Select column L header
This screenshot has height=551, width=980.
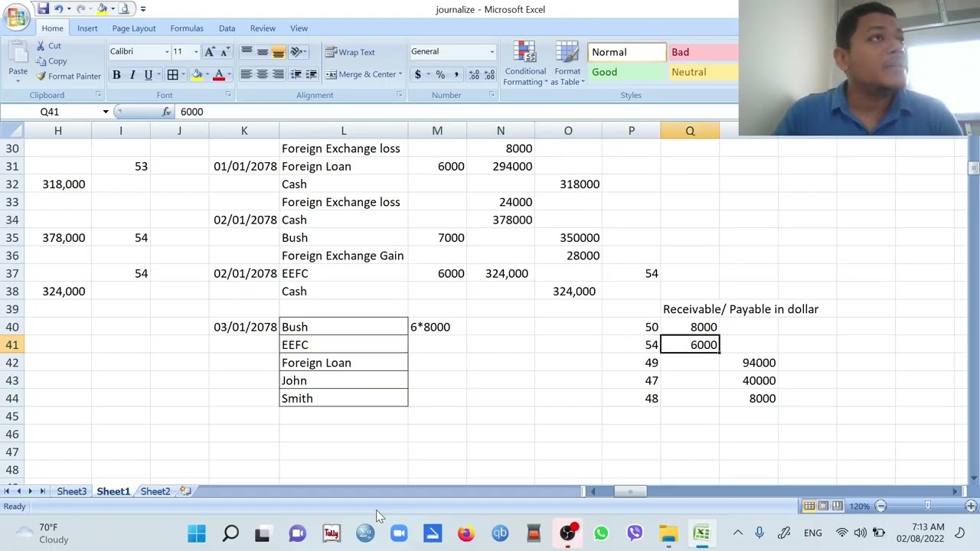coord(343,131)
